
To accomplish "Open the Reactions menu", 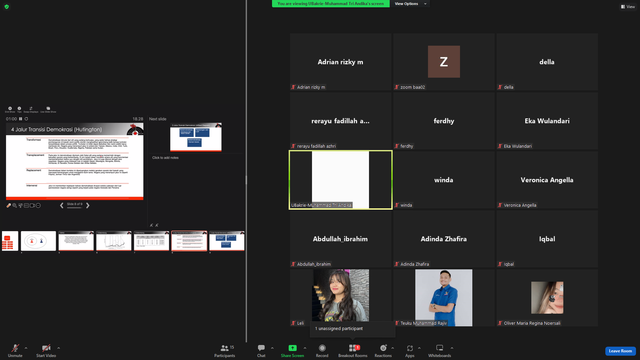I will (383, 350).
